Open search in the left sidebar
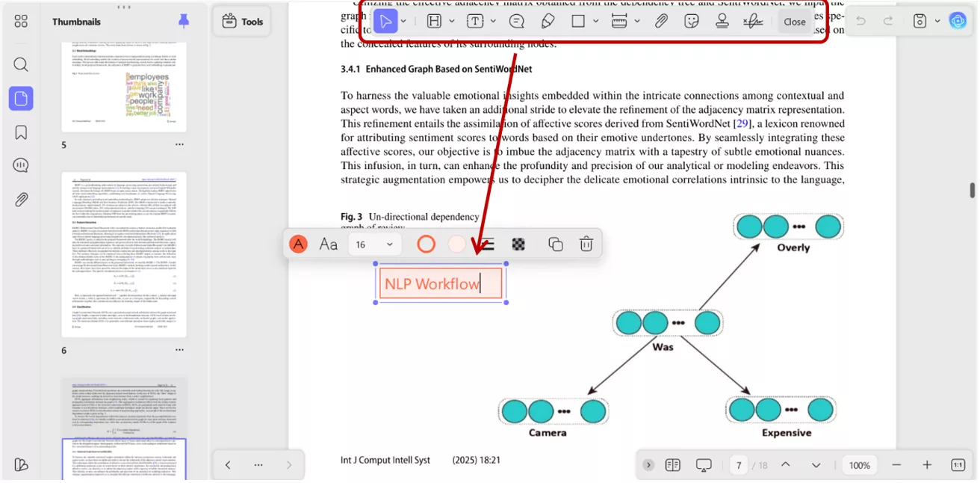980x483 pixels. 20,64
